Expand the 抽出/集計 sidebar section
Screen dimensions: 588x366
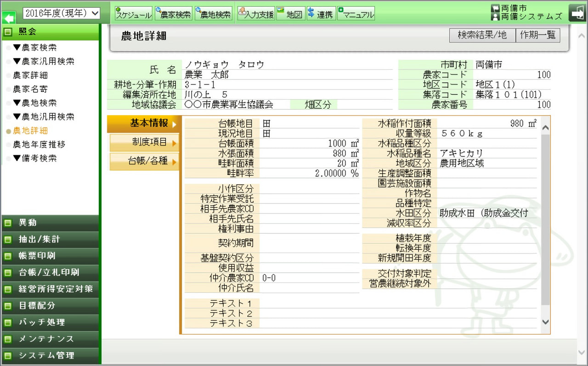(x=50, y=239)
